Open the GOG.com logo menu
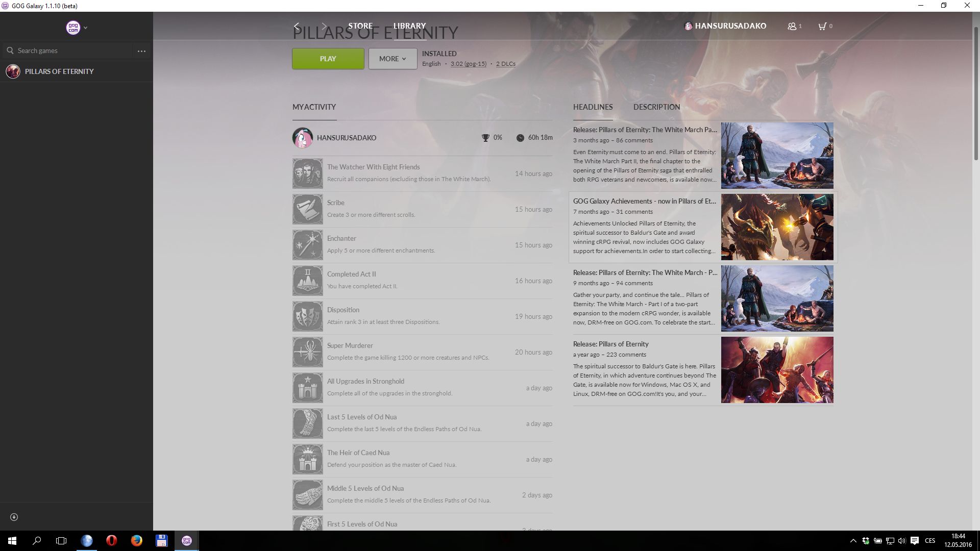Viewport: 980px width, 551px height. pos(73,28)
